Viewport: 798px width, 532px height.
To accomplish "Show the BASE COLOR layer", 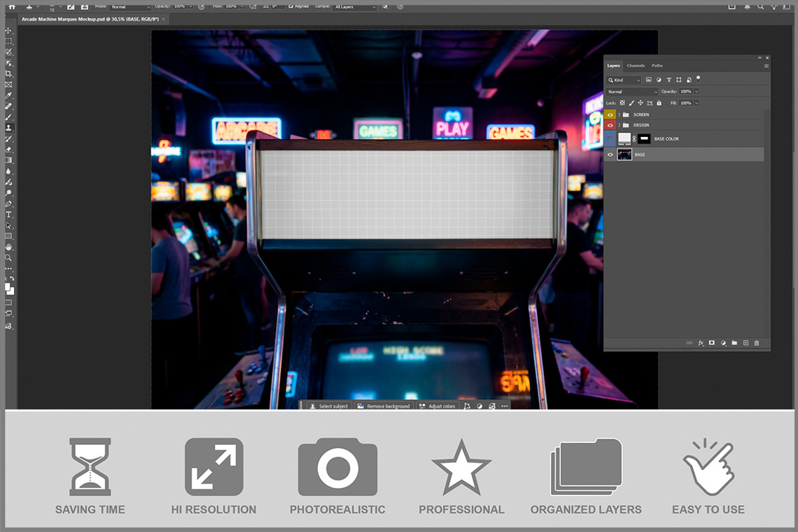I will pyautogui.click(x=610, y=139).
